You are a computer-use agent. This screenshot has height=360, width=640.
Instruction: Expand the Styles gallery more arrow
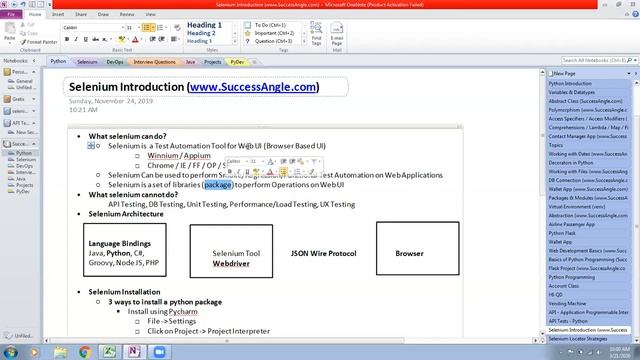click(235, 41)
